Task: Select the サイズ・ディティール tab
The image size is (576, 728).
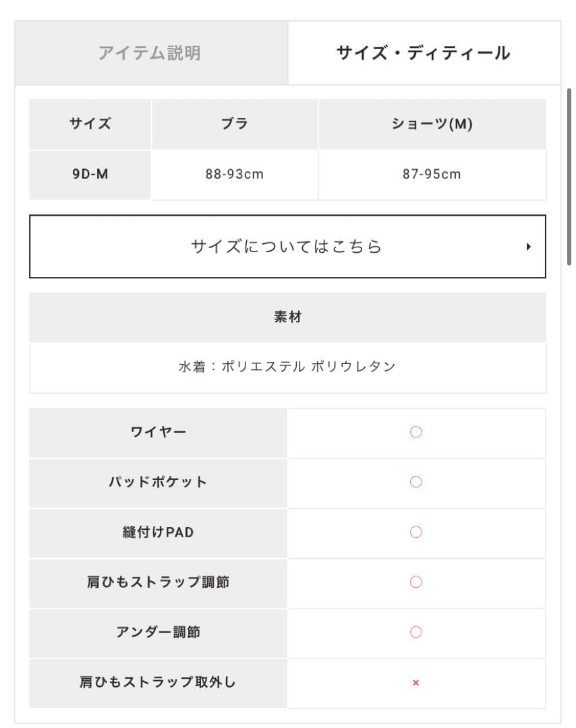Action: pos(424,53)
